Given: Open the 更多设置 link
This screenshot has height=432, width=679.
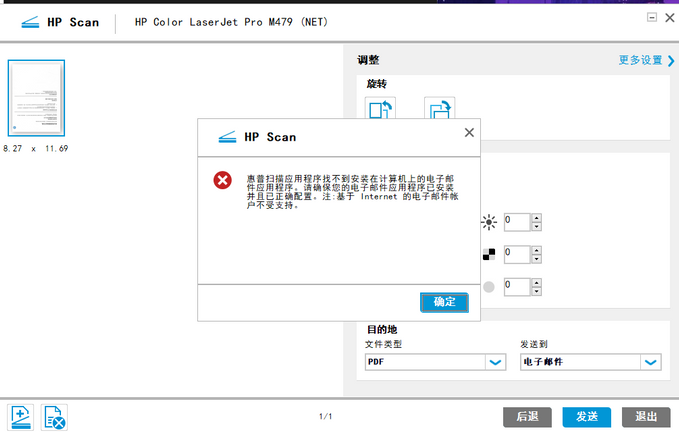Looking at the screenshot, I should click(x=640, y=60).
